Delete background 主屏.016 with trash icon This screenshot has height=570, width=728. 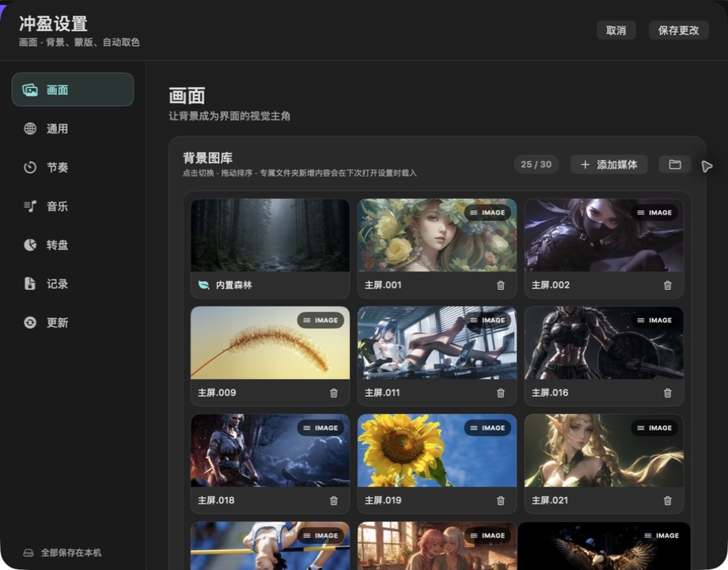[668, 393]
